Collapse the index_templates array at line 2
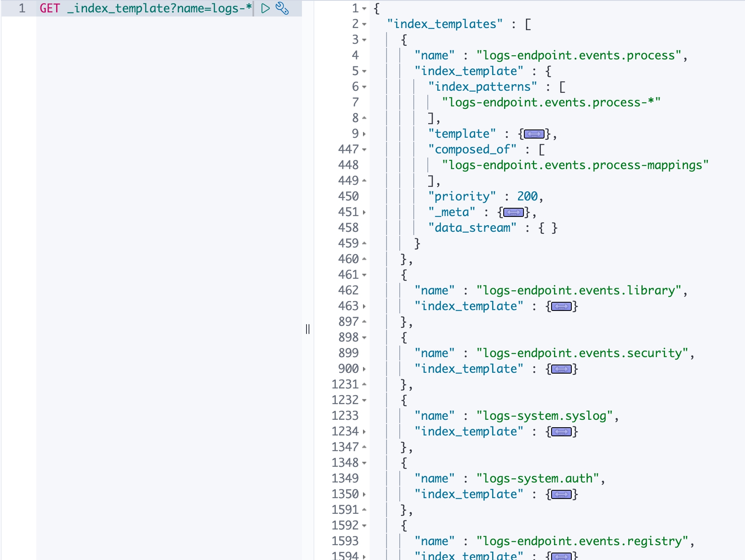Image resolution: width=745 pixels, height=560 pixels. pyautogui.click(x=364, y=24)
